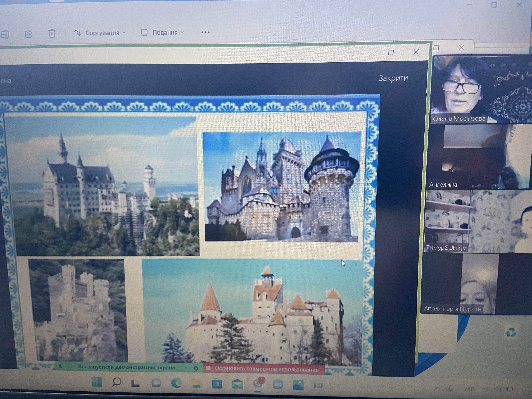Open the Photos app on taskbar
Viewport: 532px width, 399px height.
298,385
